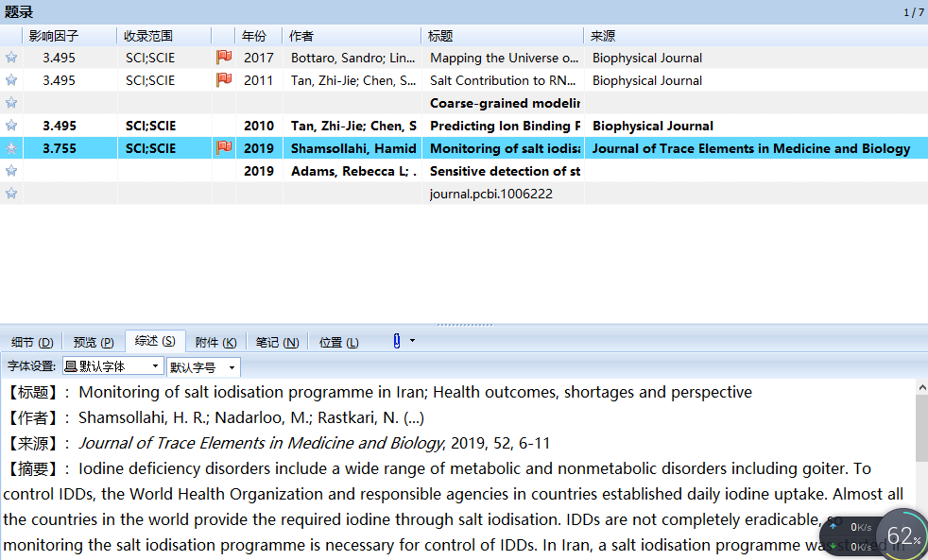The width and height of the screenshot is (928, 560).
Task: Click author 'Shamsollahi, Hamid'
Action: (x=353, y=148)
